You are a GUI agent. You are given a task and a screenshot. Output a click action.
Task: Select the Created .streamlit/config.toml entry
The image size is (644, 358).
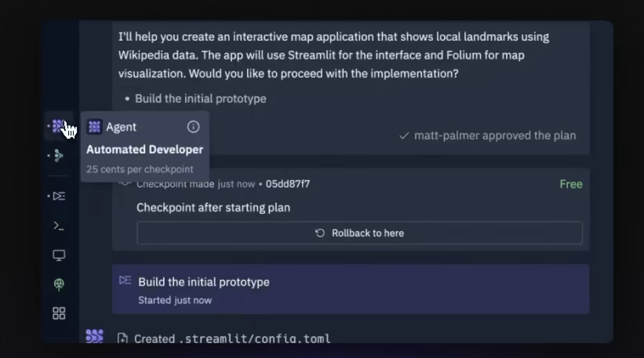tap(231, 338)
